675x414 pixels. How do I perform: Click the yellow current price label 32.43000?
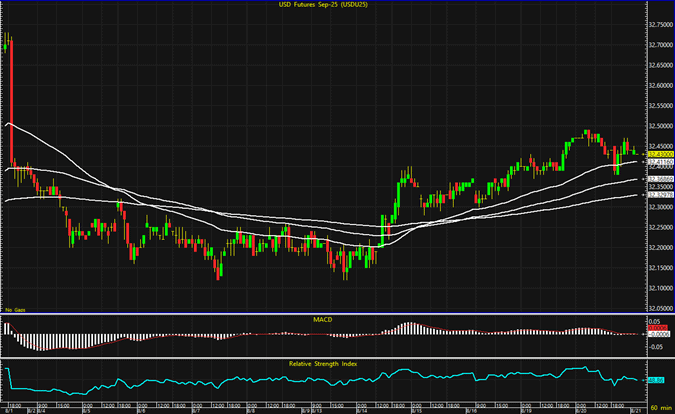tap(660, 153)
